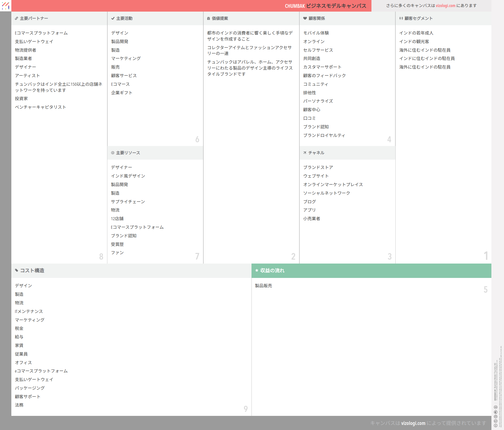Screen dimensions: 504x430
Task: Select the 製品販売 revenue entry
Action: [263, 286]
